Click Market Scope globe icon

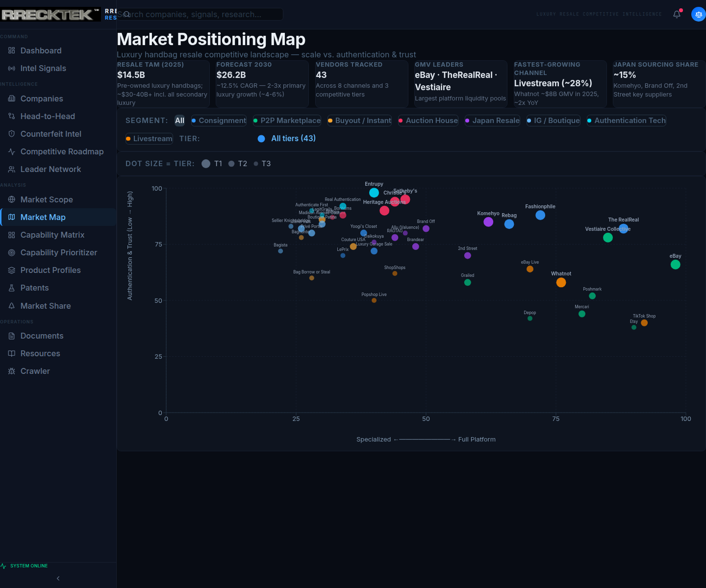(x=12, y=199)
